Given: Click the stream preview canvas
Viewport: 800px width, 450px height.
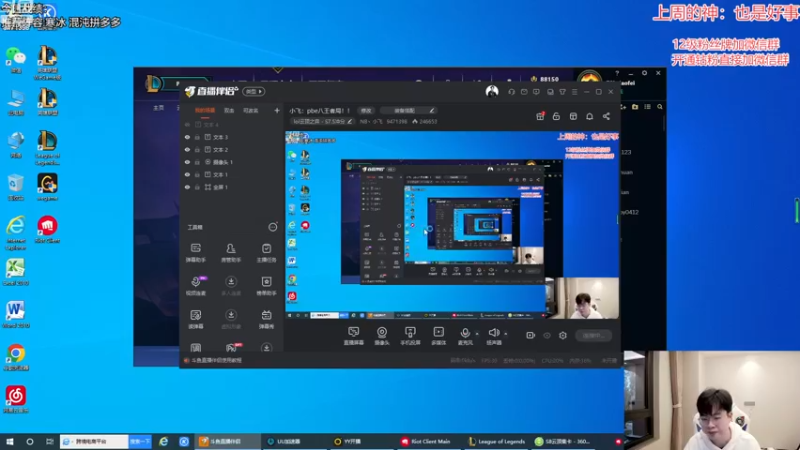Looking at the screenshot, I should tap(452, 225).
